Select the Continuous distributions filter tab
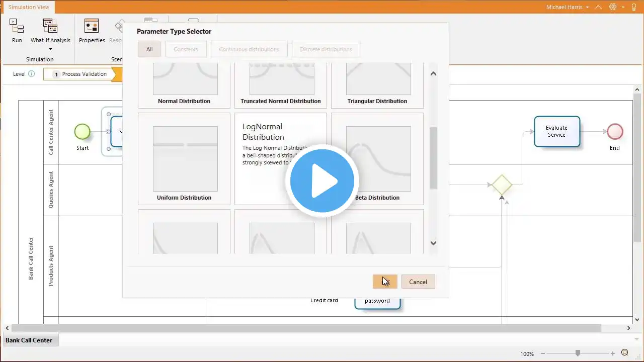The width and height of the screenshot is (644, 362). (249, 49)
